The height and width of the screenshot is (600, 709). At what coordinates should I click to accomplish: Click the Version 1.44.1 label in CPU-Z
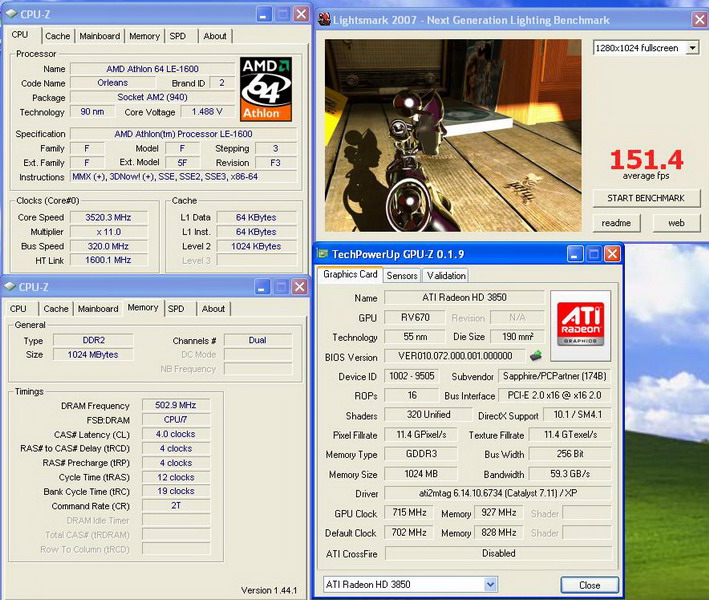(269, 590)
